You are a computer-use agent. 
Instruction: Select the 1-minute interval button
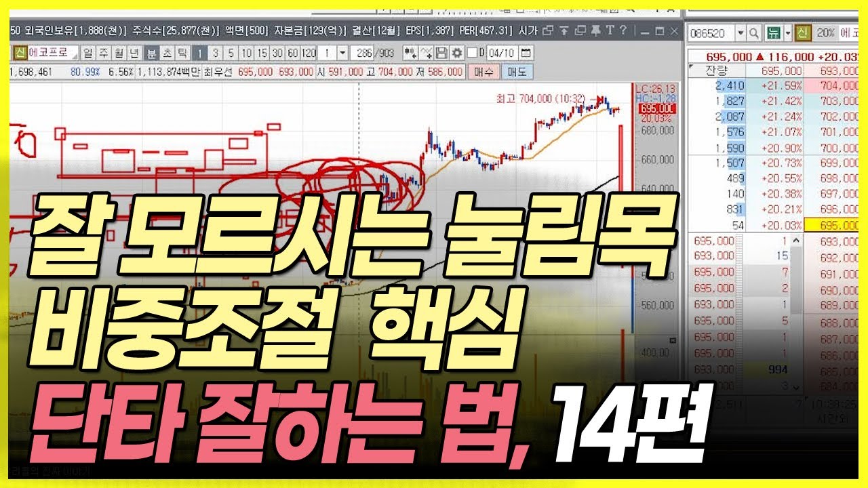(x=199, y=54)
